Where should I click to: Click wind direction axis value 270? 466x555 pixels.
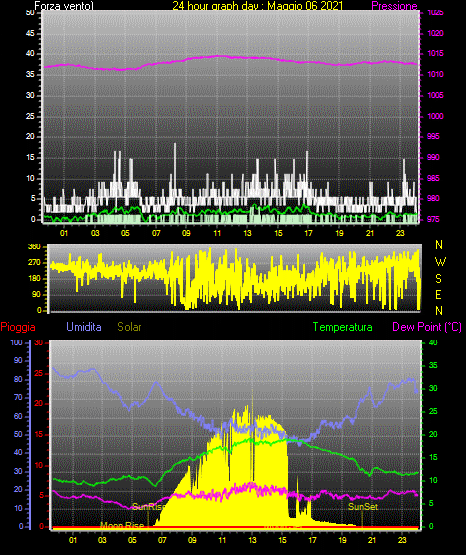34,262
